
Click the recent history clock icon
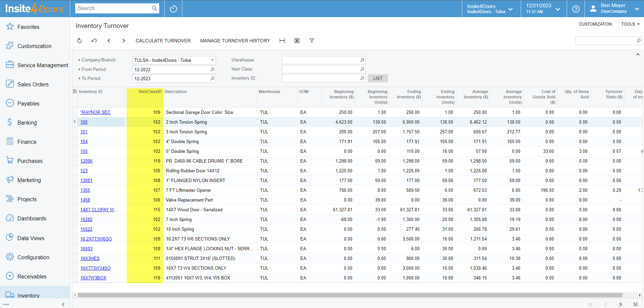tap(173, 9)
